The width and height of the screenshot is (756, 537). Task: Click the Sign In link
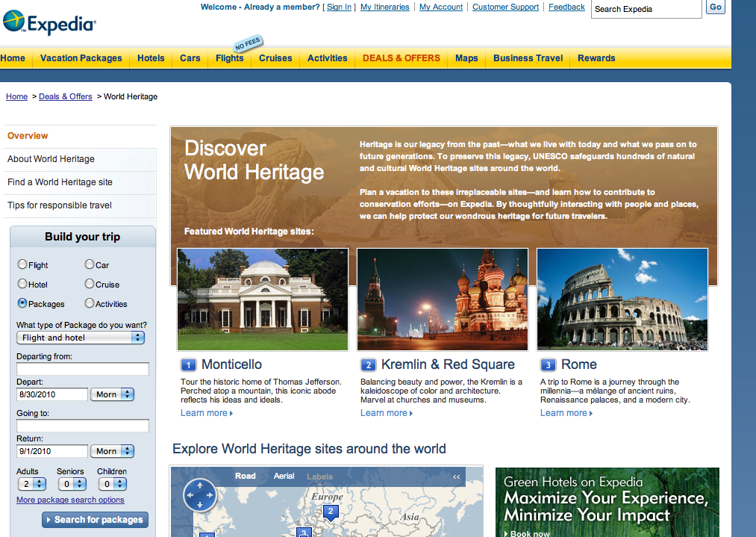pyautogui.click(x=339, y=7)
